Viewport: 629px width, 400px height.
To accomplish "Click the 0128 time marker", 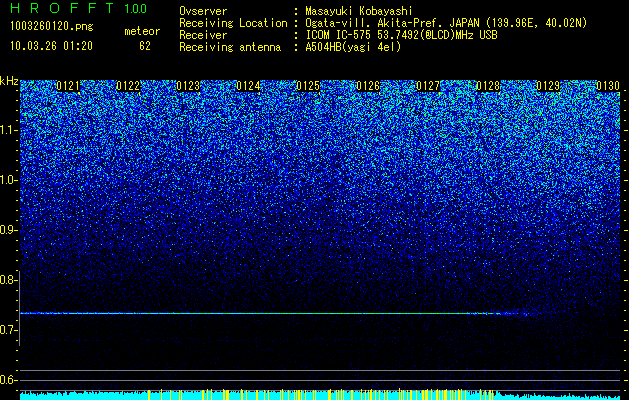I will pos(488,86).
